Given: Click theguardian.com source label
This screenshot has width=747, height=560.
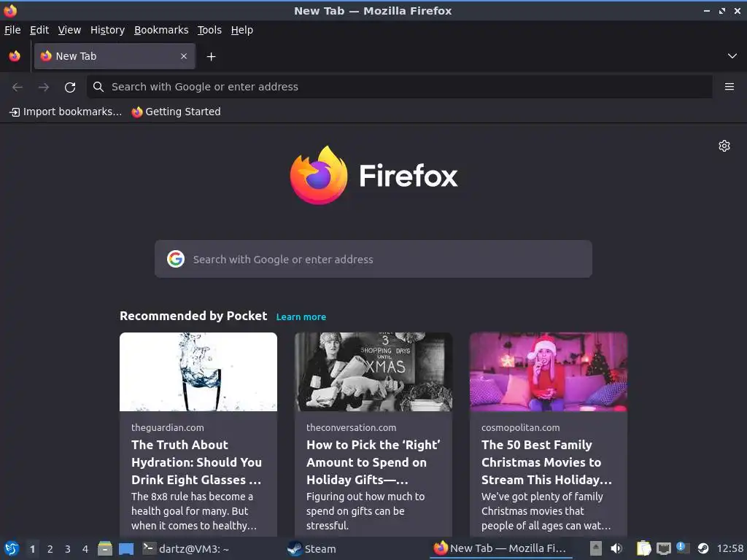Looking at the screenshot, I should (168, 427).
